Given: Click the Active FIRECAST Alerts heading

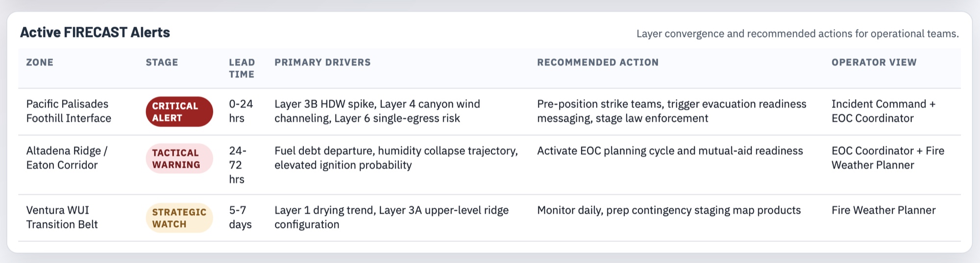Looking at the screenshot, I should [x=95, y=32].
